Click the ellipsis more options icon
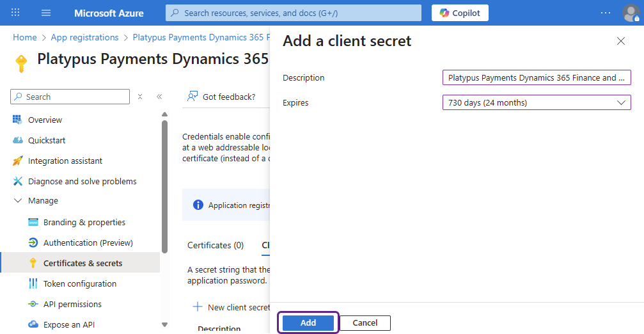 coord(606,13)
